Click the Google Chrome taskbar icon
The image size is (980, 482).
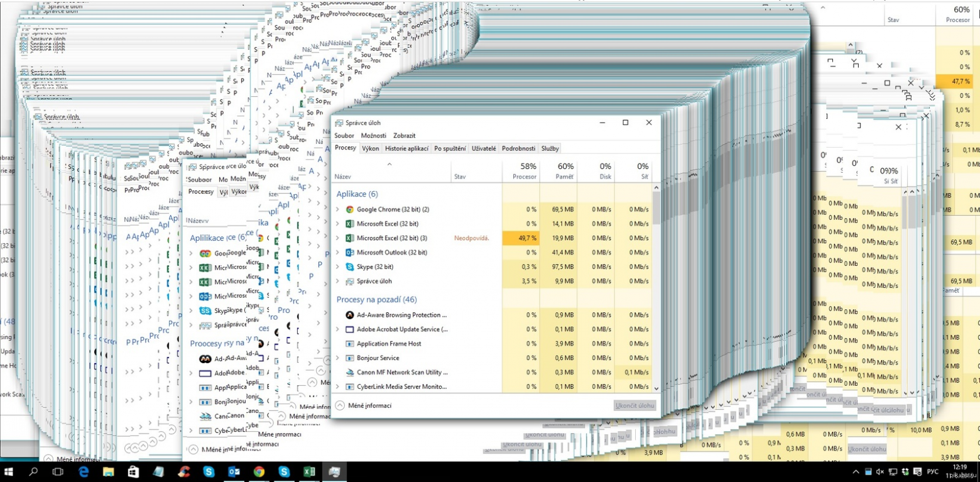click(259, 471)
